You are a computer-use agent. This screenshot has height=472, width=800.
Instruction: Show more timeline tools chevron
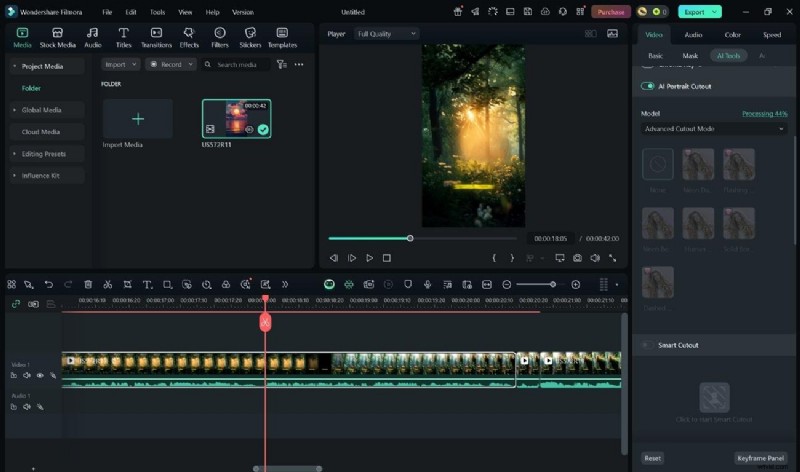[285, 284]
